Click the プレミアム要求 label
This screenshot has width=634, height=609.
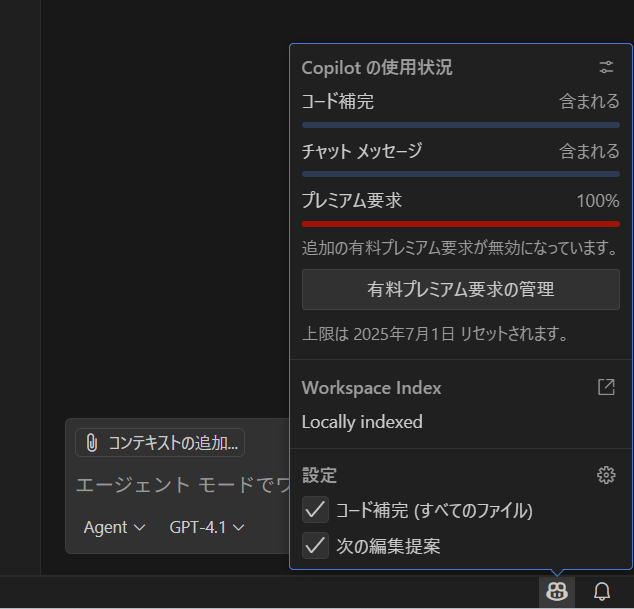pos(352,201)
